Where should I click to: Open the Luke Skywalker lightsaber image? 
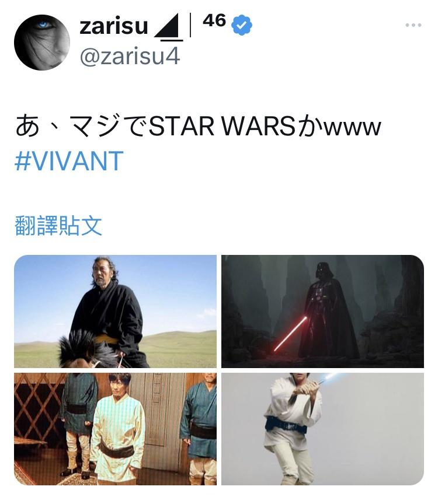click(322, 429)
